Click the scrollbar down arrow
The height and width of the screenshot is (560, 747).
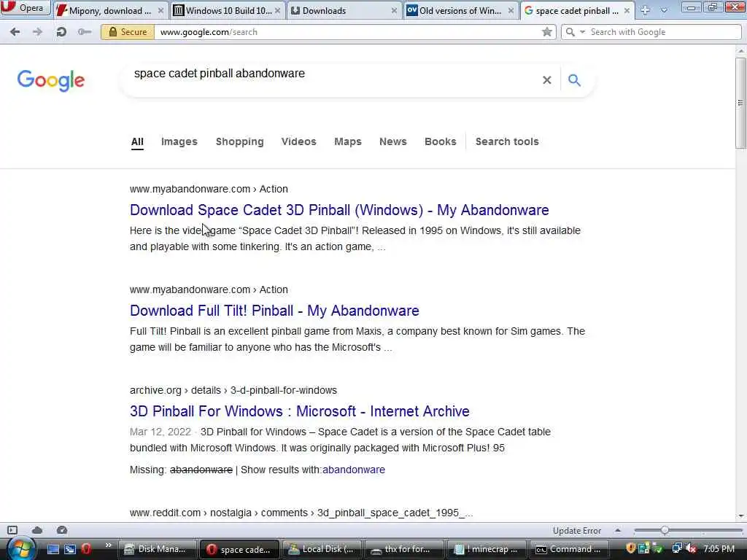tap(740, 516)
